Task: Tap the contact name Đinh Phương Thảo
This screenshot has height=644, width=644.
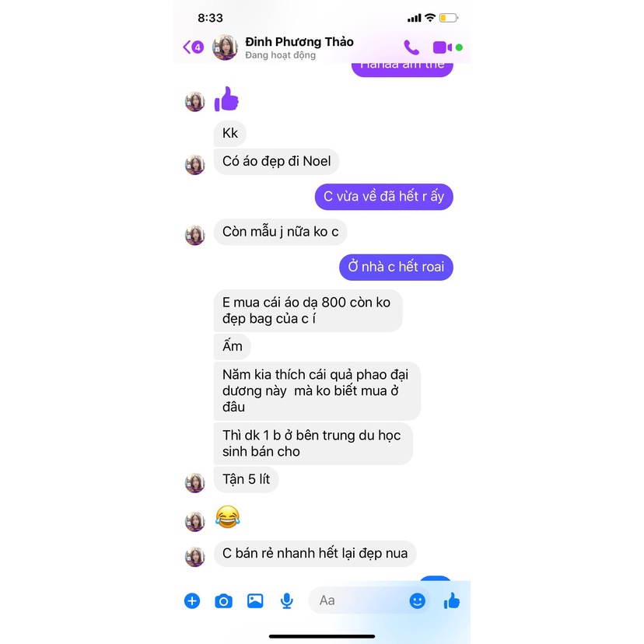Action: [299, 42]
